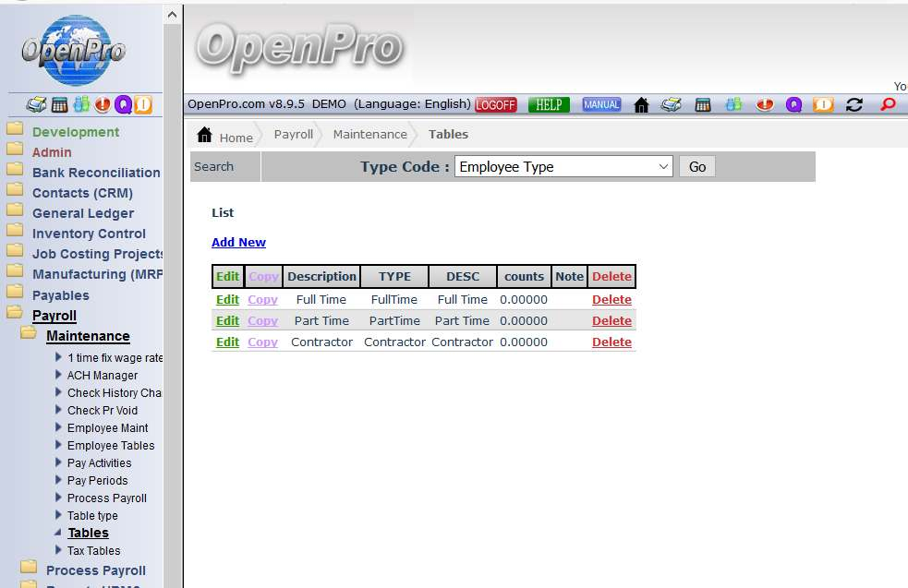Click the printer icon in top toolbar
908x588 pixels.
click(672, 104)
